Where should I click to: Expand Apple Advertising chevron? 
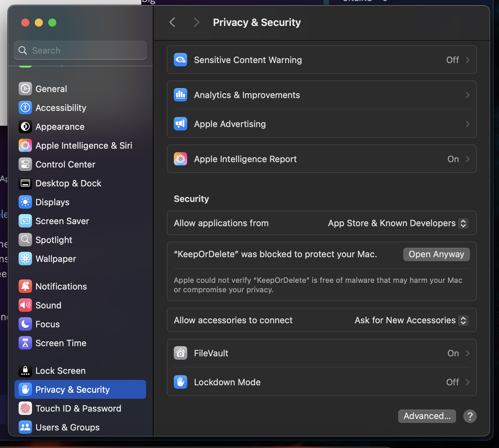(468, 124)
